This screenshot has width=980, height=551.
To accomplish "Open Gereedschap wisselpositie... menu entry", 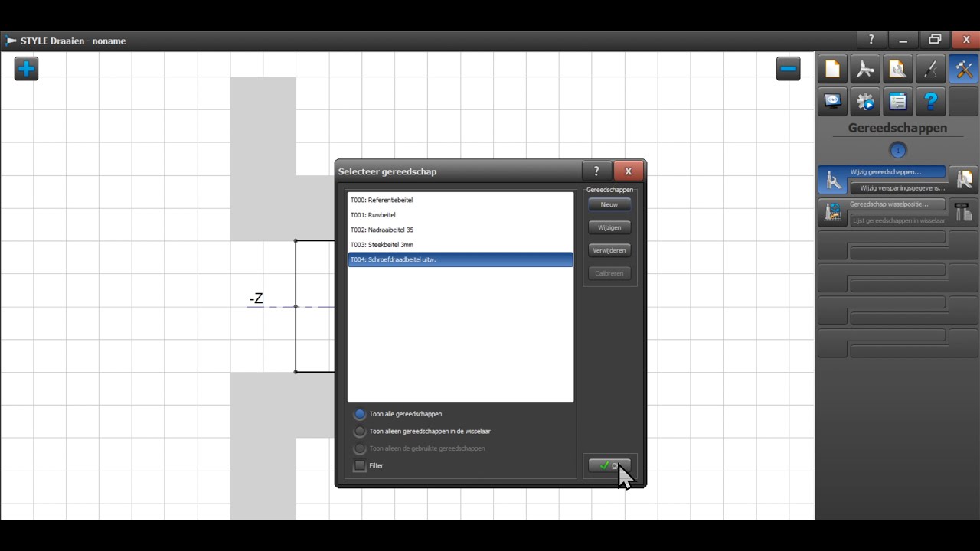I will pos(897,204).
